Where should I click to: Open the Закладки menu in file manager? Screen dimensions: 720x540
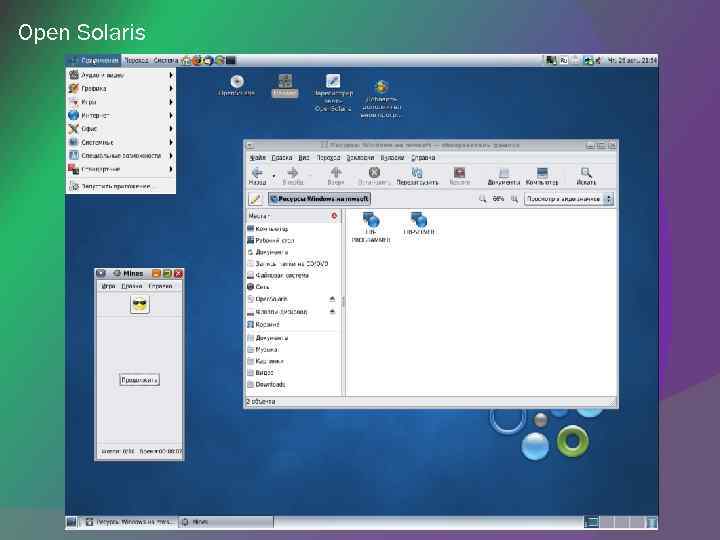pyautogui.click(x=360, y=158)
